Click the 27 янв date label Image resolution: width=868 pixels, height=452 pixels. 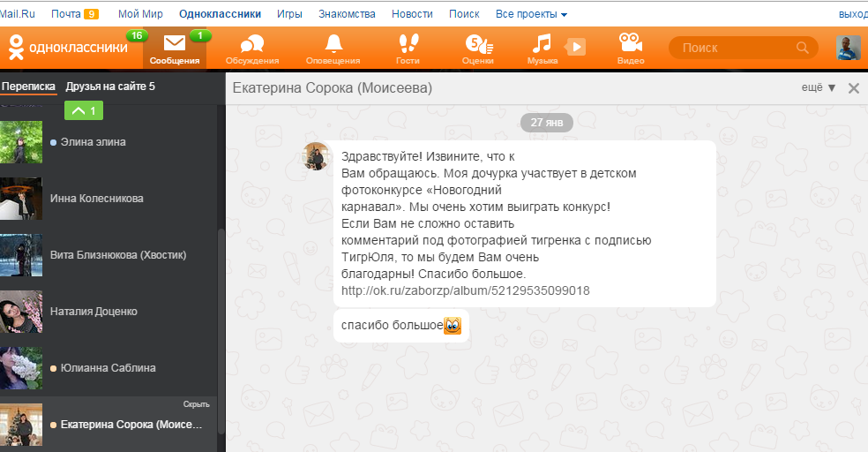point(546,123)
